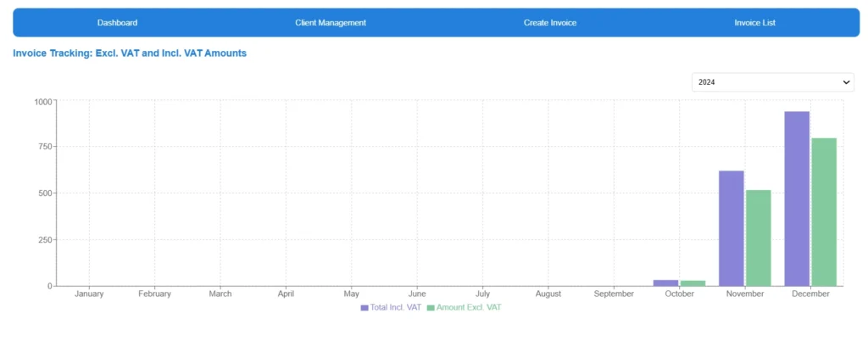Select December green Excl. VAT bar
Screen dimensions: 868x347
pyautogui.click(x=824, y=212)
